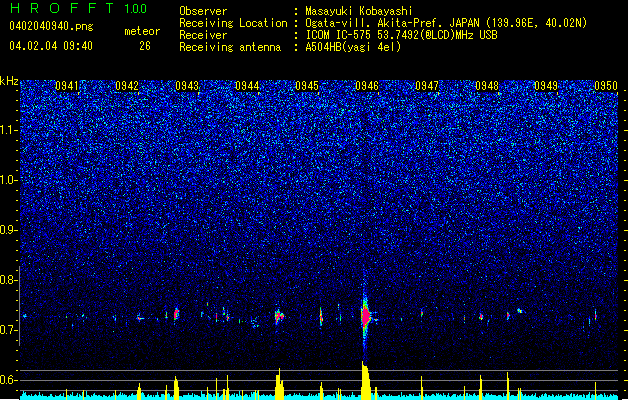629x400 pixels.
Task: Click antenna text A504HB(yagi 4el)
Action: click(353, 47)
